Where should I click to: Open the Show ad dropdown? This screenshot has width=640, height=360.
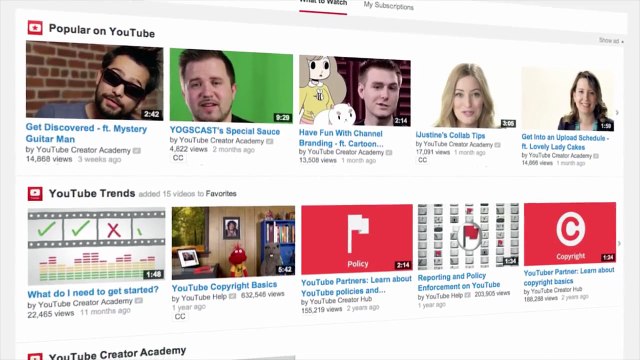coord(611,40)
